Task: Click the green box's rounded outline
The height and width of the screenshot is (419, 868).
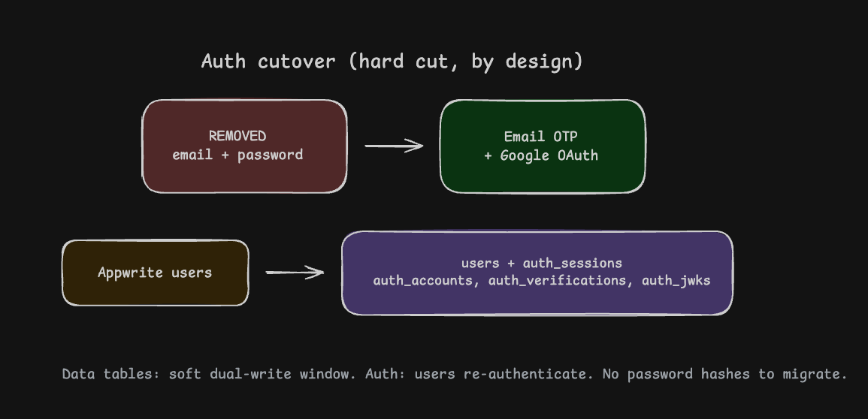Action: click(543, 100)
